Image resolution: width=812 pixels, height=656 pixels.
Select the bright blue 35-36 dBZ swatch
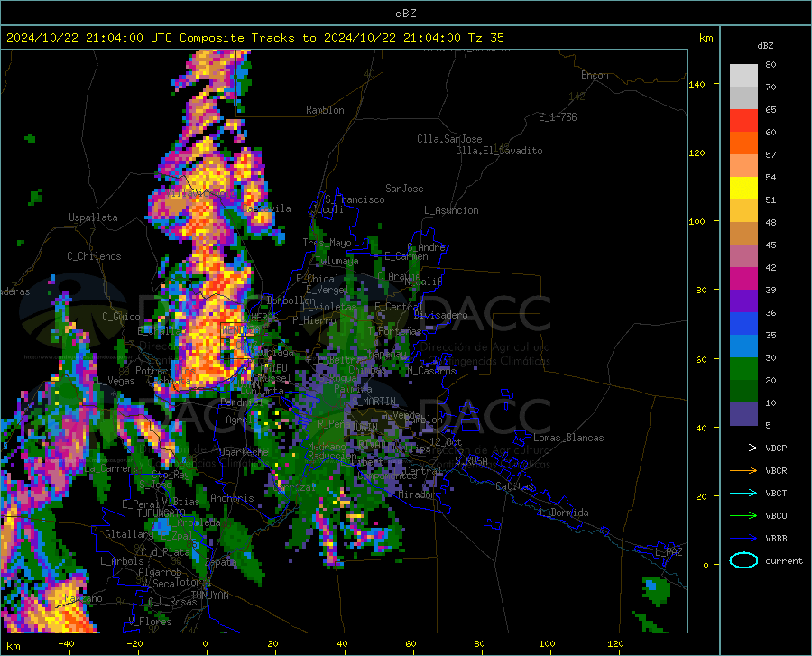pos(743,324)
